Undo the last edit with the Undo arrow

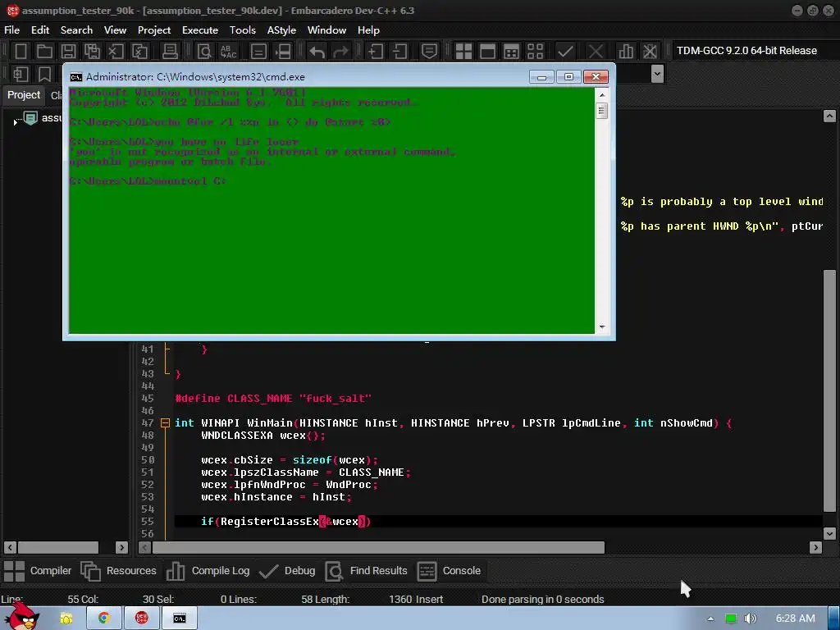tap(317, 51)
